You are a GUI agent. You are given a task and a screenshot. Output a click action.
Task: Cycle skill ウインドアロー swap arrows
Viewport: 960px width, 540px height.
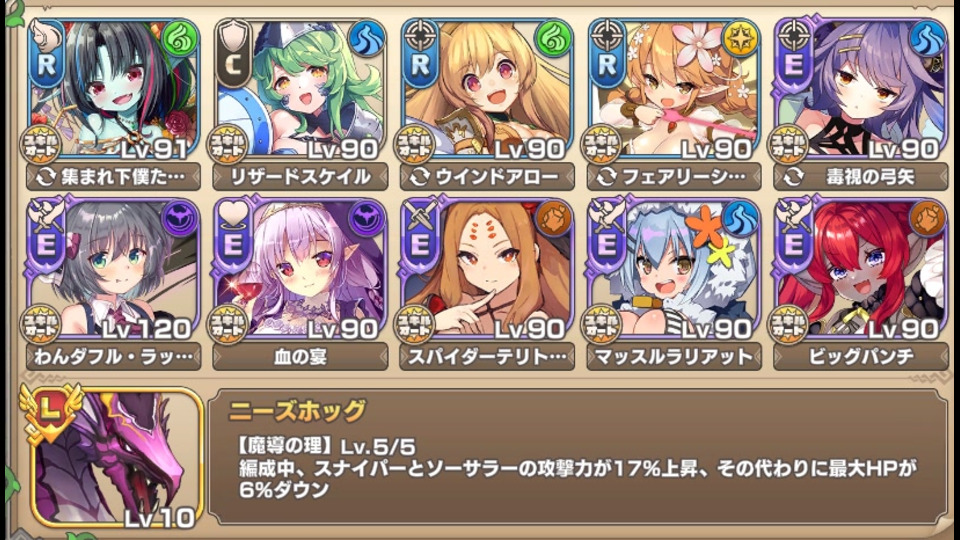pos(419,178)
